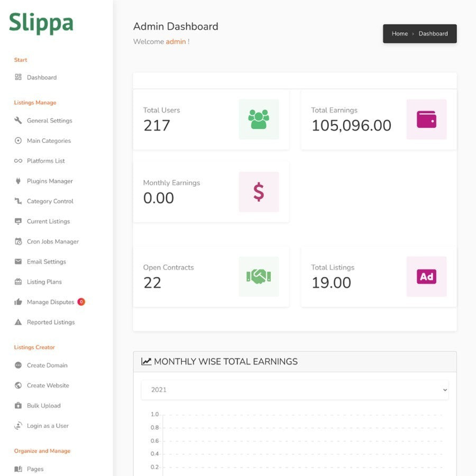Click the envelope icon beside Email Settings
The width and height of the screenshot is (476, 476).
(18, 261)
